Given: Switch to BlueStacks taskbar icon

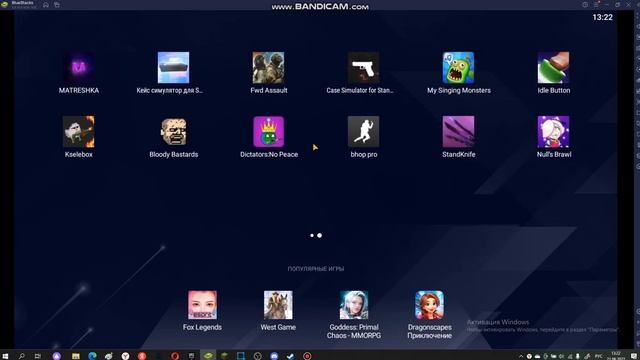Looking at the screenshot, I should pyautogui.click(x=208, y=356).
